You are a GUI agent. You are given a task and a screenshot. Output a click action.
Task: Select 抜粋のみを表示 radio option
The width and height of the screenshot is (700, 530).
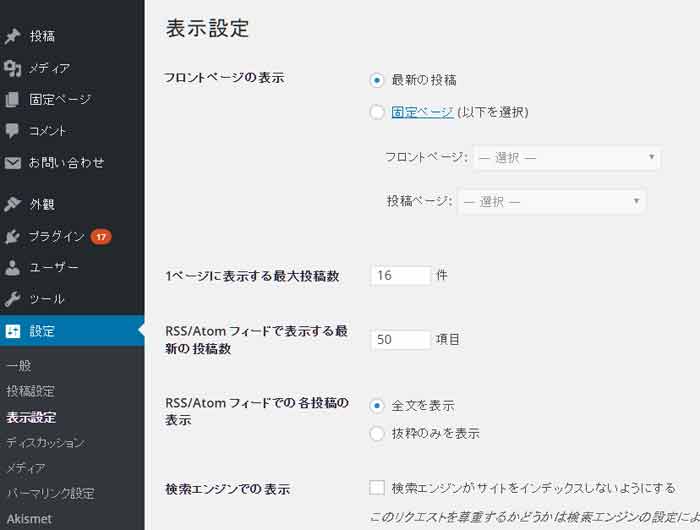tap(377, 433)
